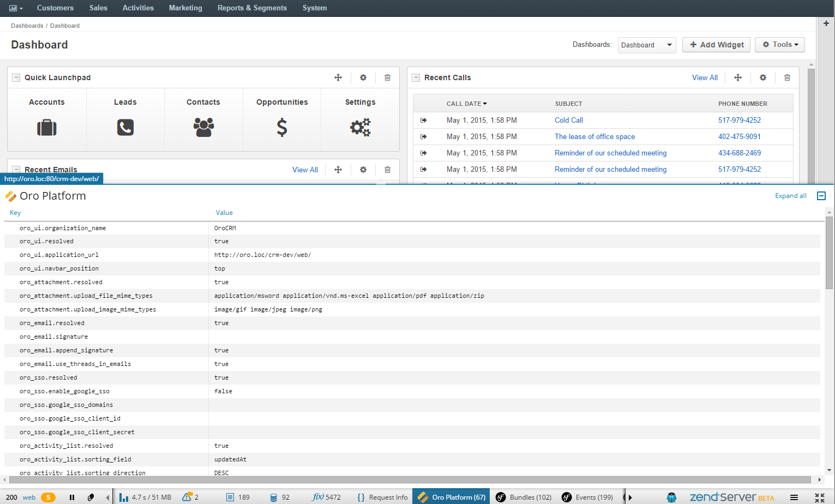Click the outgoing call icon for Cold Call row

pyautogui.click(x=424, y=120)
